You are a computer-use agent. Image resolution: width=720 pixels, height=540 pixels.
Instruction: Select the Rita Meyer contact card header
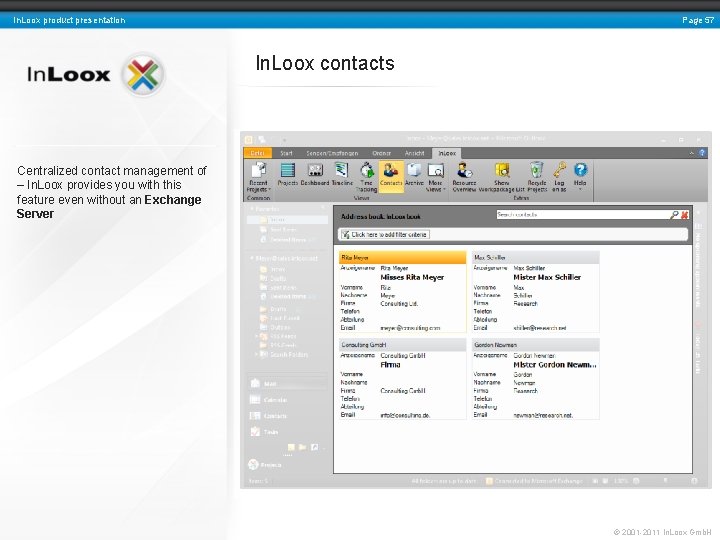click(403, 258)
